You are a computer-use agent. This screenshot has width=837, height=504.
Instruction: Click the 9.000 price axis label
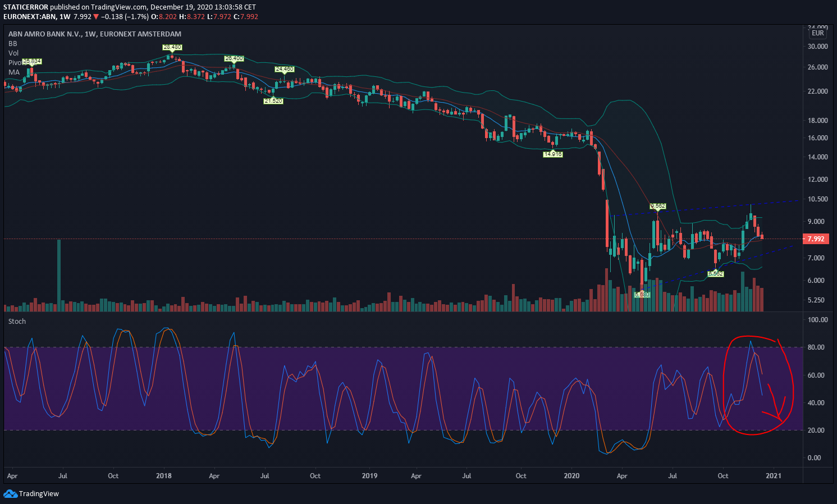tap(816, 221)
